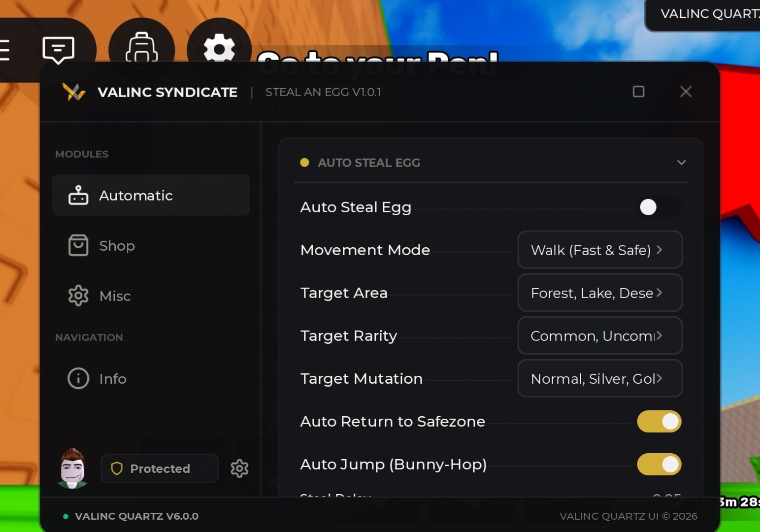The image size is (760, 532).
Task: Click the VALINC QUARTZ notification badge
Action: pyautogui.click(x=703, y=14)
